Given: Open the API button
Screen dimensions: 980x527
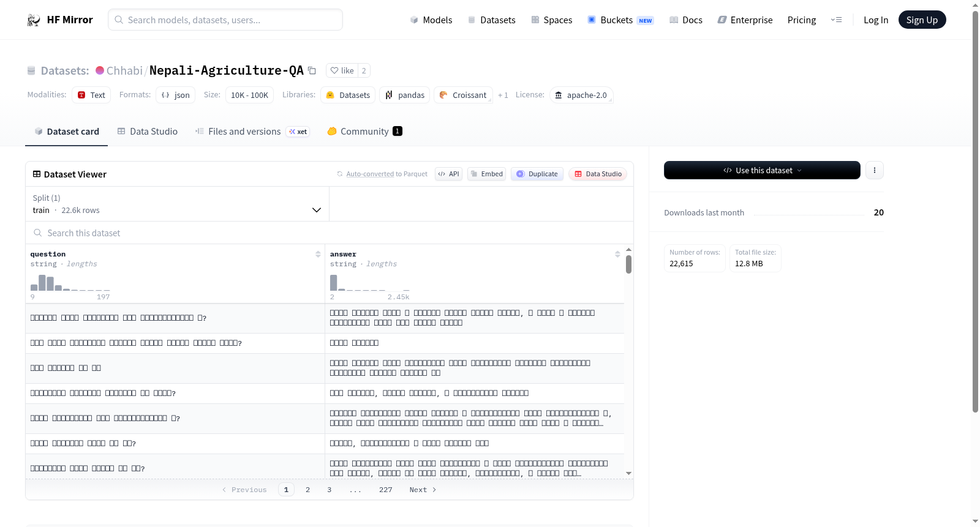Looking at the screenshot, I should click(448, 174).
